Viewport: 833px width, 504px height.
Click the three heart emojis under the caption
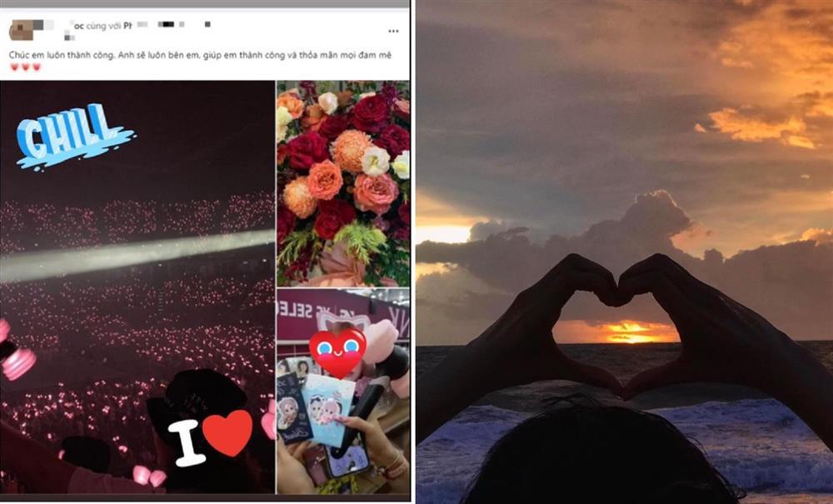click(26, 67)
